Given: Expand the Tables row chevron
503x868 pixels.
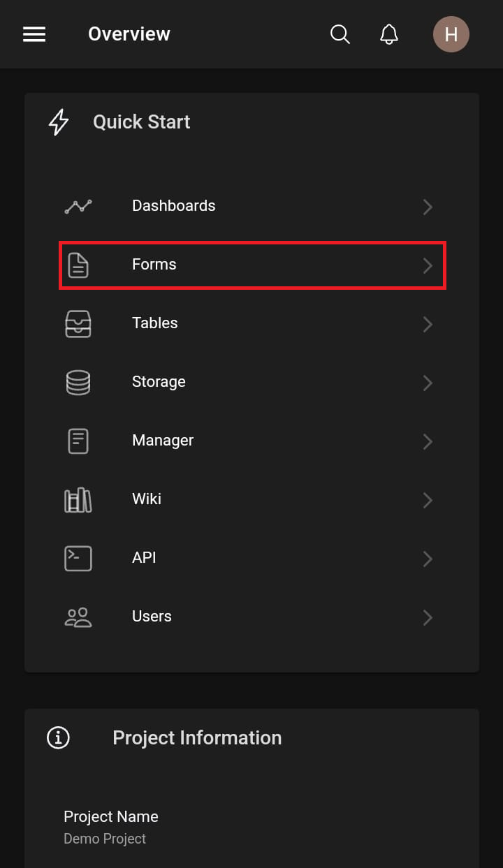Looking at the screenshot, I should coord(428,324).
